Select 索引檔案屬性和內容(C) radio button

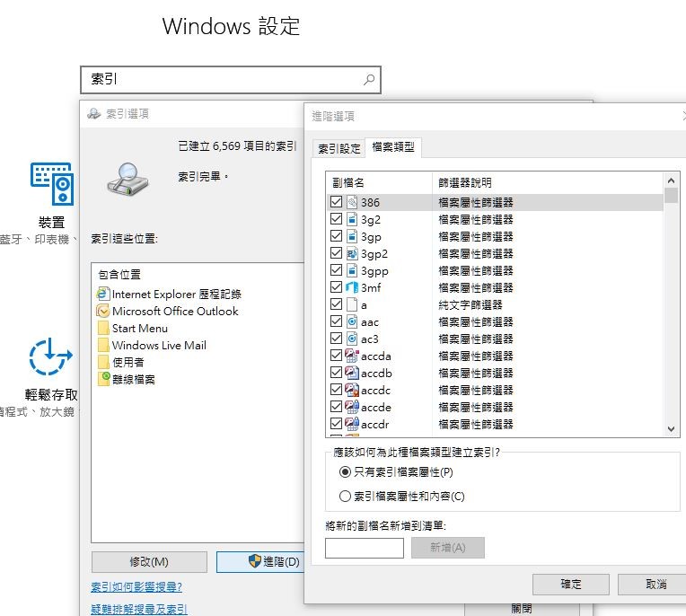[x=345, y=497]
